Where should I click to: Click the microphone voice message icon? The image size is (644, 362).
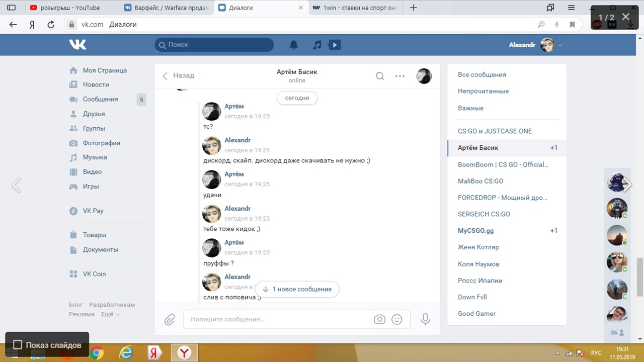(x=425, y=319)
